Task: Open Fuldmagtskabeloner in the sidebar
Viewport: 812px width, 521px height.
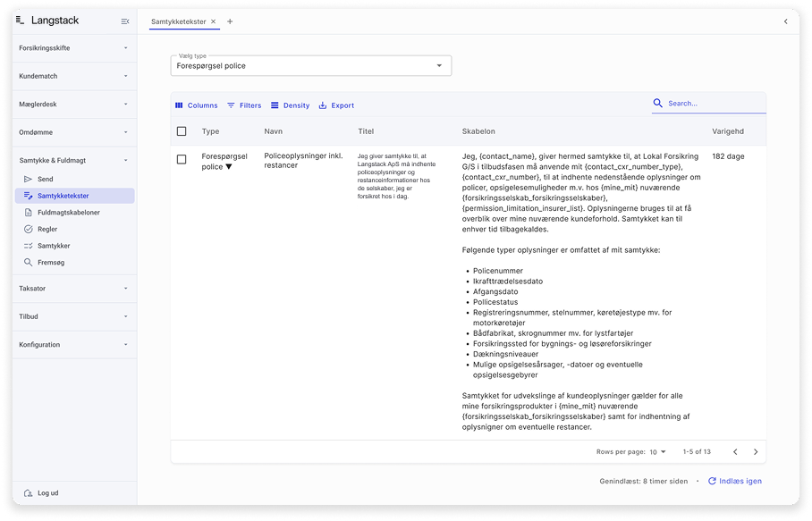Action: (x=74, y=213)
